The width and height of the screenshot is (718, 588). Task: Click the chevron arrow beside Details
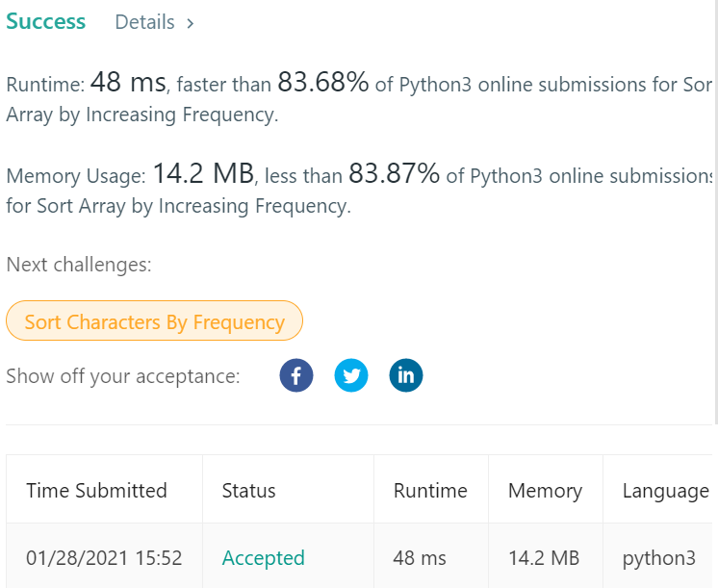click(191, 23)
